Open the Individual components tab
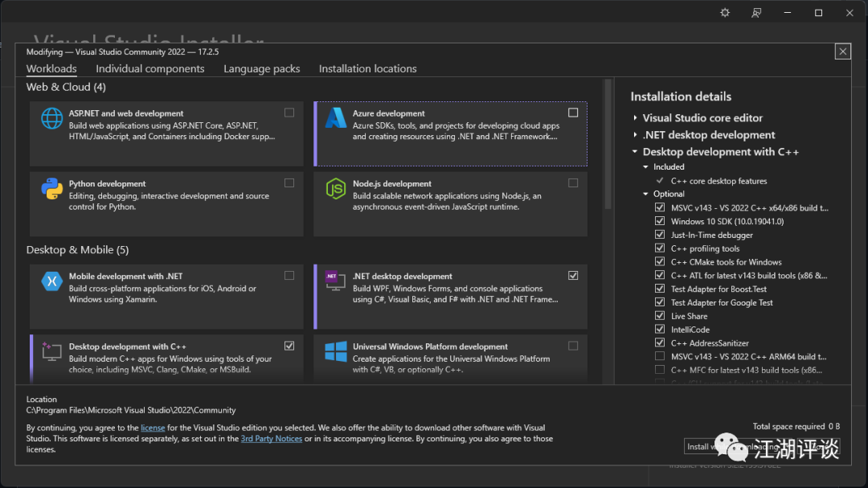868x488 pixels. click(x=150, y=68)
